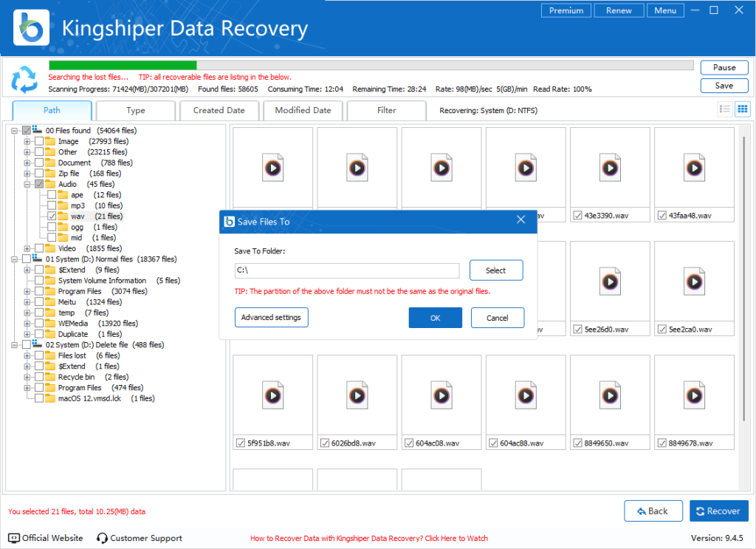This screenshot has height=549, width=756.
Task: Click OK in Save Files To dialog
Action: coord(436,318)
